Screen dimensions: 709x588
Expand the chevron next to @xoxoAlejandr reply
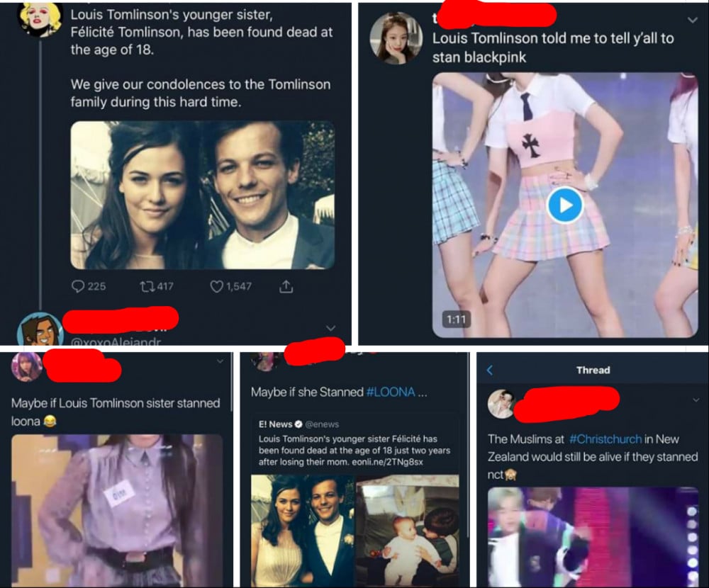coord(331,328)
